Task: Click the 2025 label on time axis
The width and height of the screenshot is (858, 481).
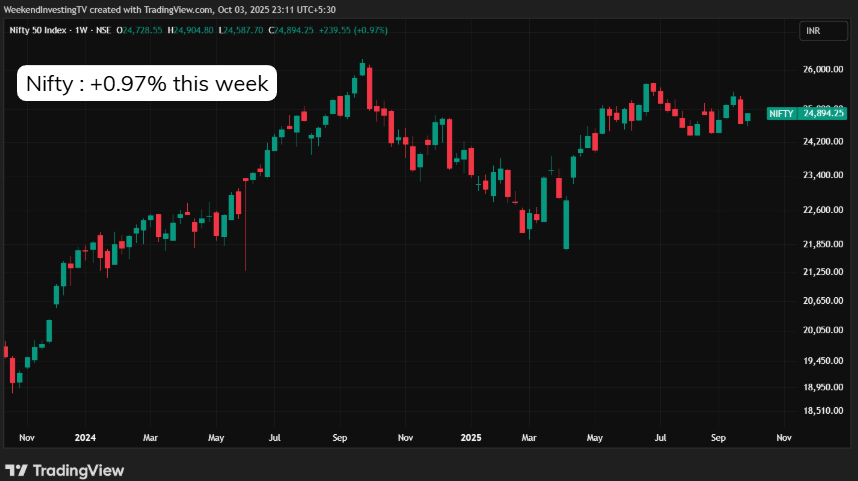Action: click(472, 437)
